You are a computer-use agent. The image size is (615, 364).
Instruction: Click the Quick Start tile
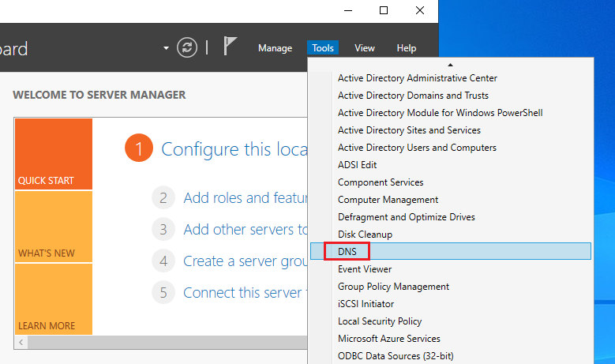tap(53, 155)
